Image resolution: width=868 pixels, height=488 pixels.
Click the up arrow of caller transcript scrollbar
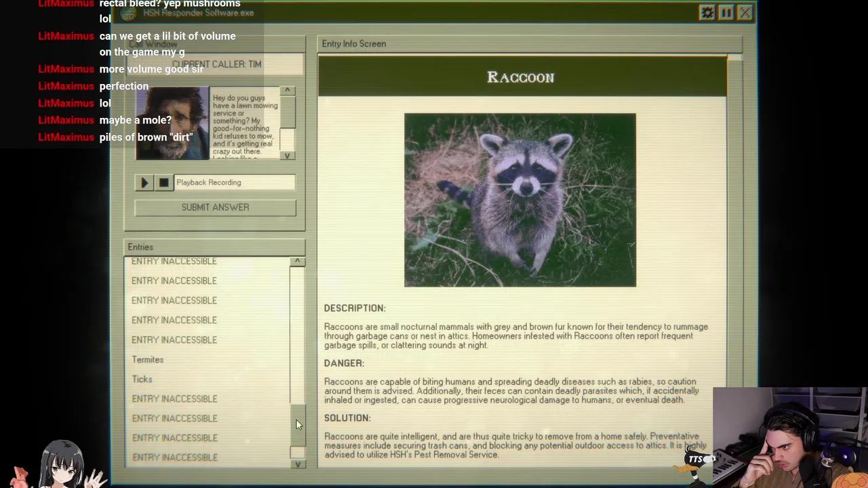pyautogui.click(x=288, y=91)
